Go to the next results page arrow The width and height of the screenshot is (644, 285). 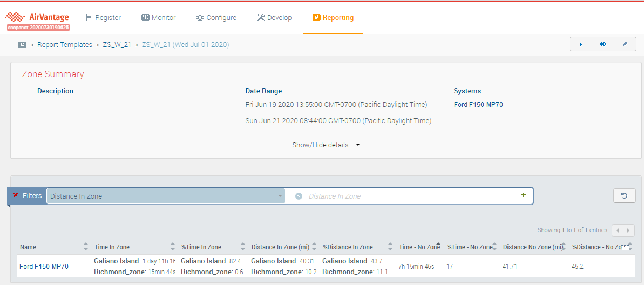click(628, 230)
